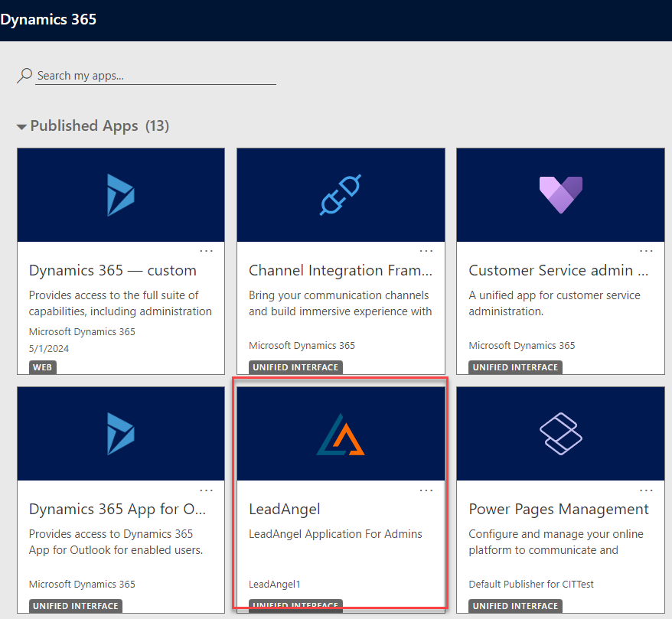672x619 pixels.
Task: Click the 5/1/2024 date text
Action: coord(49,349)
